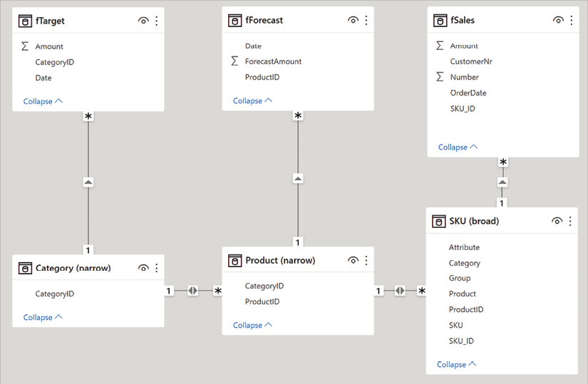The width and height of the screenshot is (588, 384).
Task: Select the Category (narrow) table title
Action: [73, 268]
